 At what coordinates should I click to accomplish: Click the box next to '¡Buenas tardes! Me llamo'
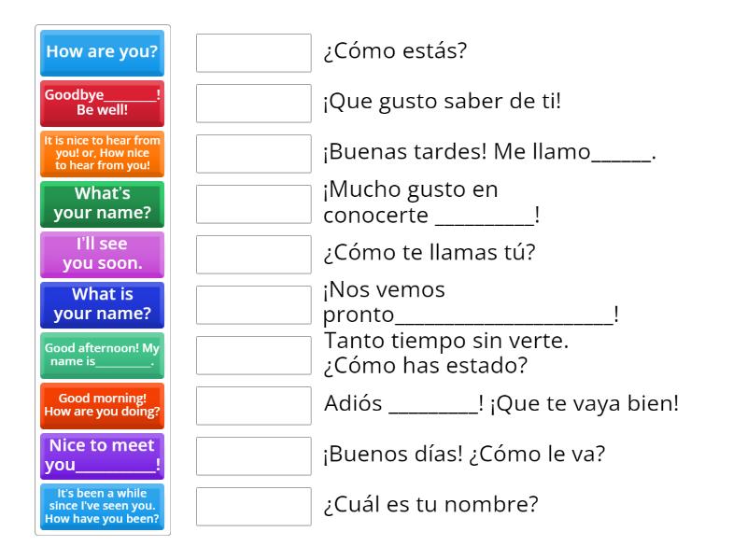click(254, 154)
